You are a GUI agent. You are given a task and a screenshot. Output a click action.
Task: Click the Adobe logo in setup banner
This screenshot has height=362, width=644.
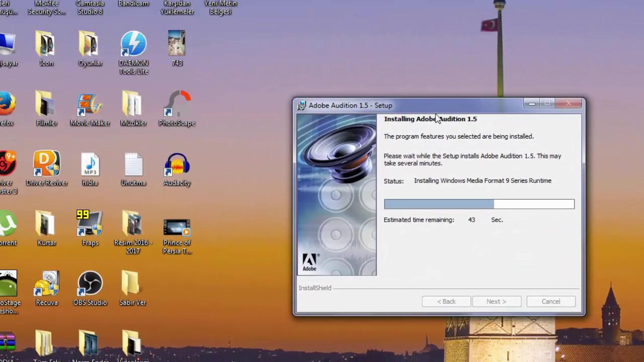pos(309,262)
